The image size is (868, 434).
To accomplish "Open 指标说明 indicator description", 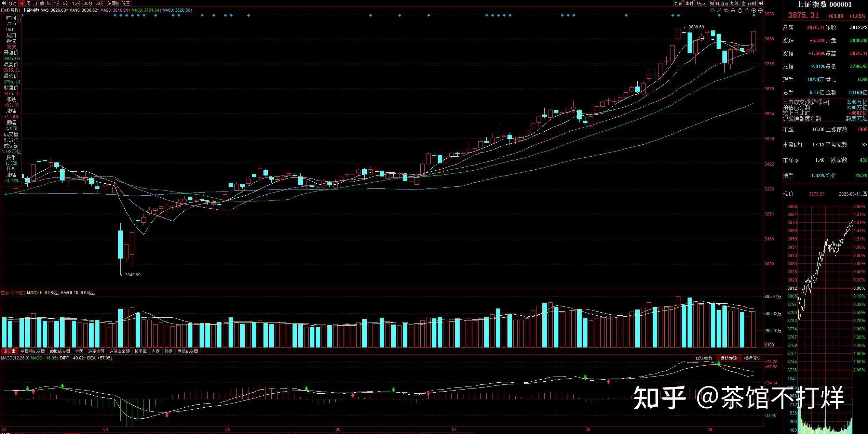I will point(752,358).
